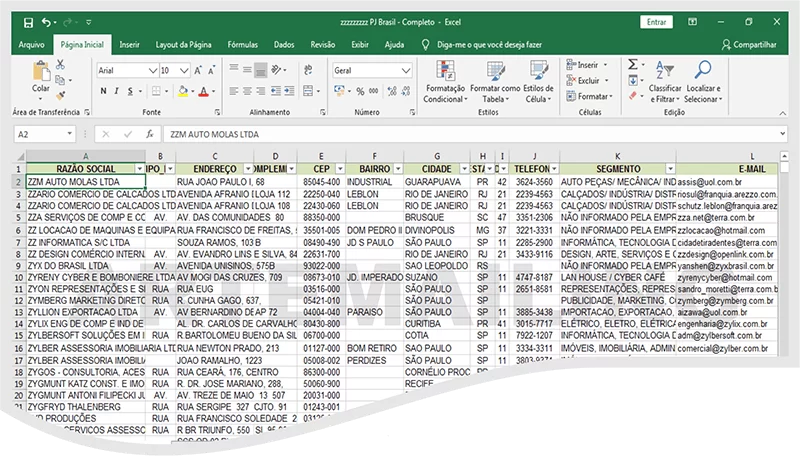Open Classificar e Filtrar menu

point(665,82)
